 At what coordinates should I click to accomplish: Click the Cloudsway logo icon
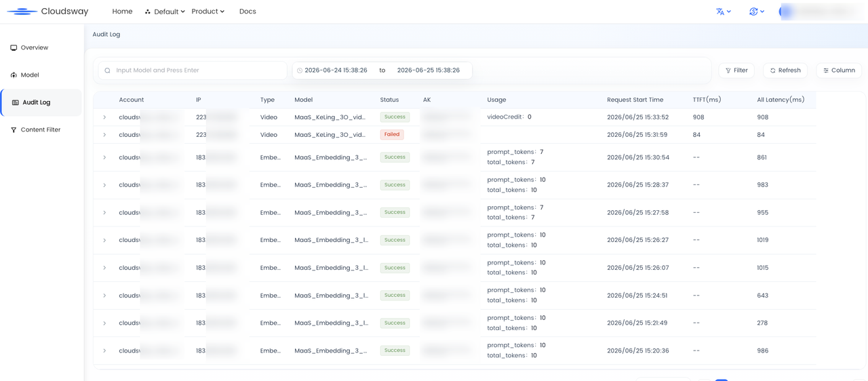click(22, 12)
